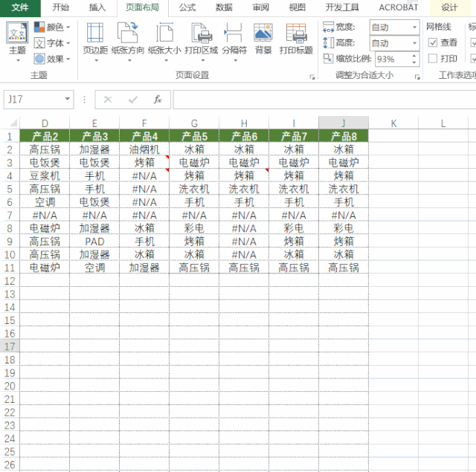Click the Print Titles (打印标题) icon
Screen dimensions: 476x472
[296, 33]
